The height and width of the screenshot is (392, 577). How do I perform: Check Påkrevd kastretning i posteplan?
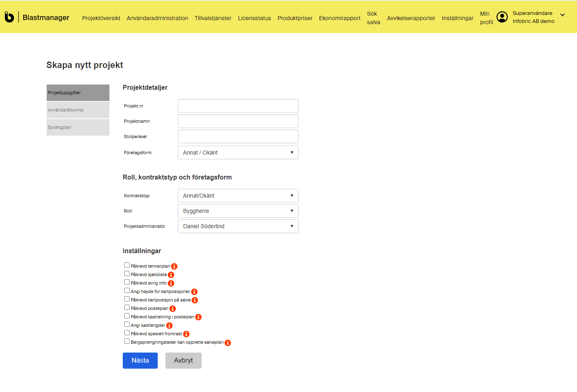pos(127,316)
